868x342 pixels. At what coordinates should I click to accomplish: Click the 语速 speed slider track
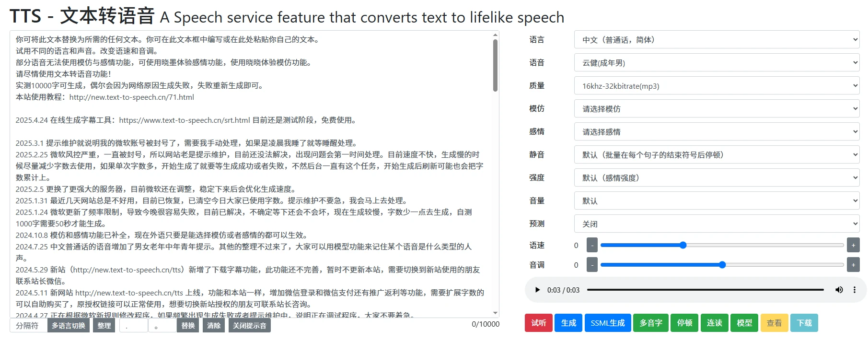(x=721, y=245)
